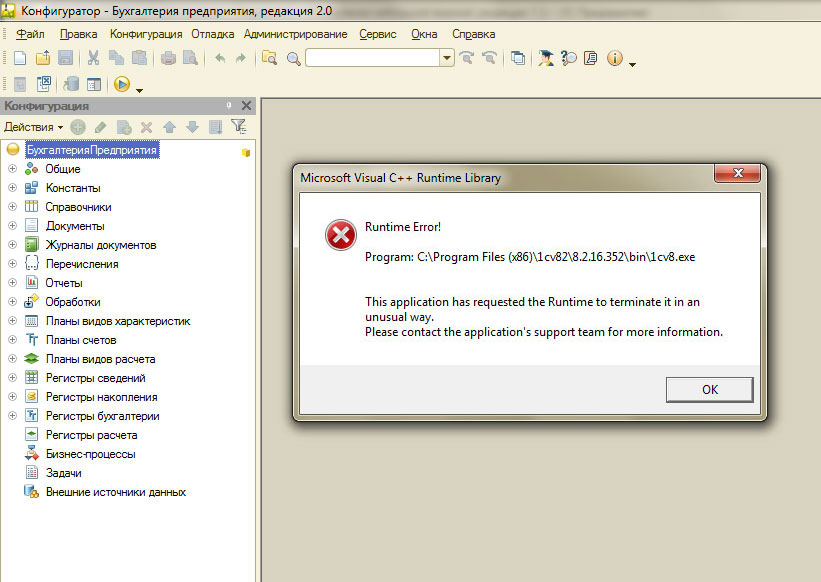Select Планы счетов tree item
The height and width of the screenshot is (582, 821).
(x=81, y=340)
